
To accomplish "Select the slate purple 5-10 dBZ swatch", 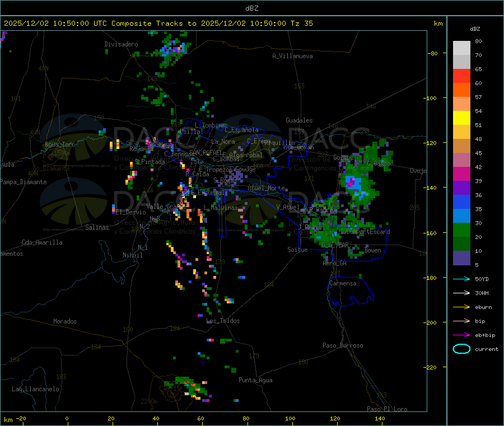I will pyautogui.click(x=461, y=258).
